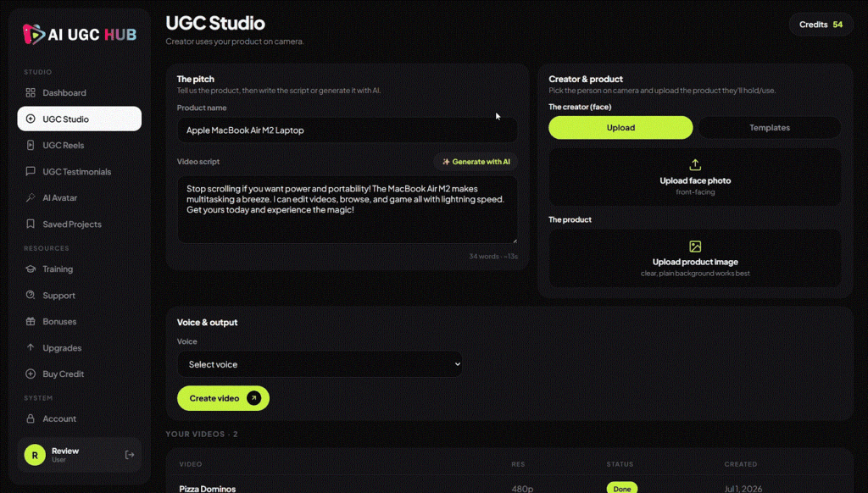Click the Credits 54 badge
The height and width of the screenshot is (493, 868).
coord(821,25)
